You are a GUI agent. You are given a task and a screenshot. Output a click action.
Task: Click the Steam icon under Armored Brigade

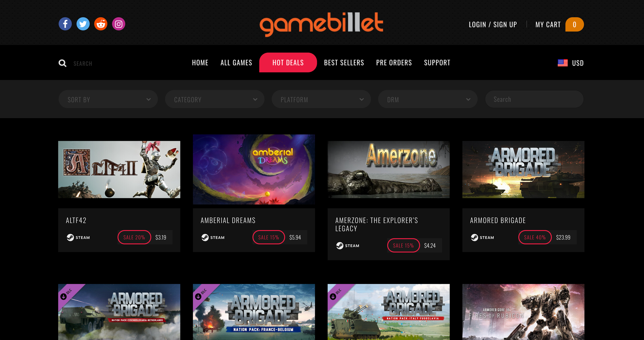pos(474,238)
